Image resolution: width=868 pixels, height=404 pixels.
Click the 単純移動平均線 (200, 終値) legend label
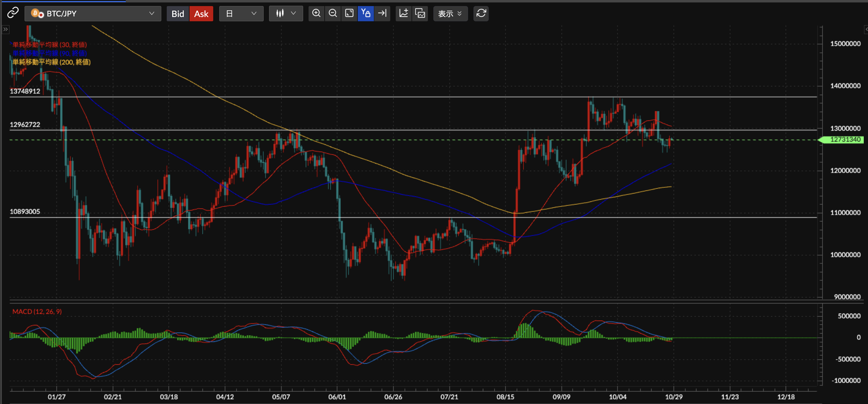(x=52, y=62)
